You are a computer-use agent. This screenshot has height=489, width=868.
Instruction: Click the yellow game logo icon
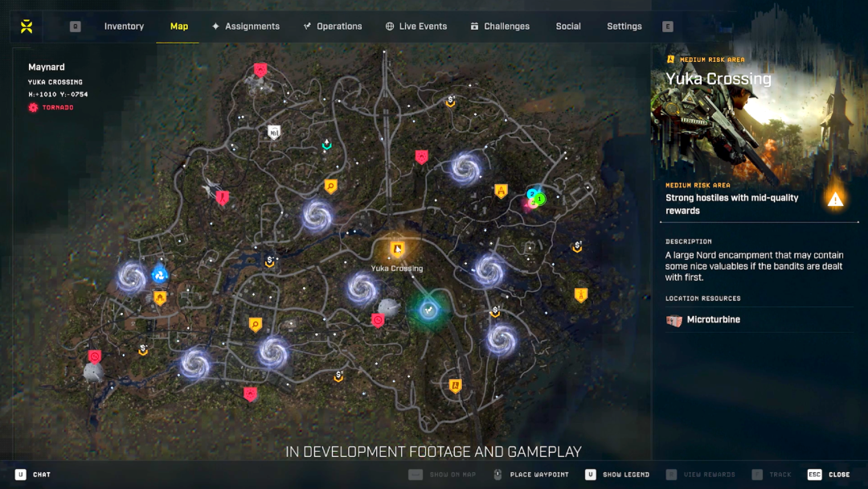(26, 26)
